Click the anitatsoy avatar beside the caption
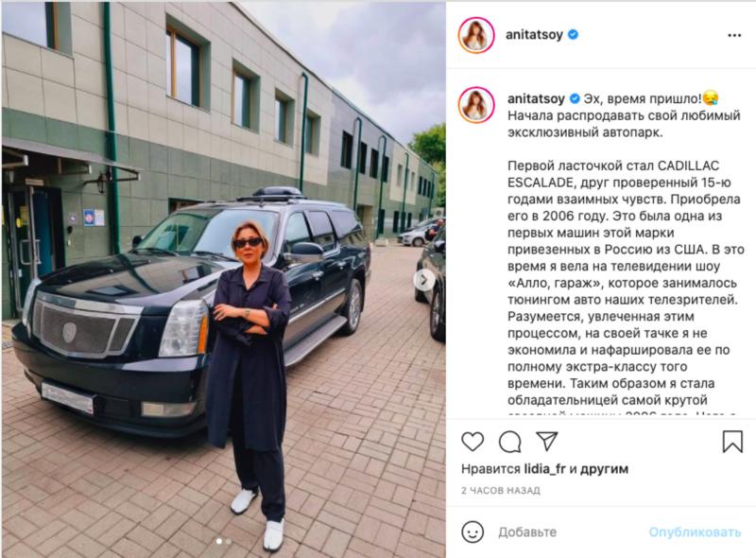756x558 pixels. pyautogui.click(x=476, y=105)
